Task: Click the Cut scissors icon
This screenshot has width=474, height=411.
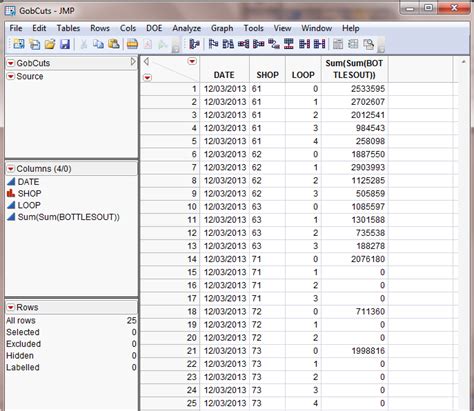Action: pyautogui.click(x=83, y=44)
